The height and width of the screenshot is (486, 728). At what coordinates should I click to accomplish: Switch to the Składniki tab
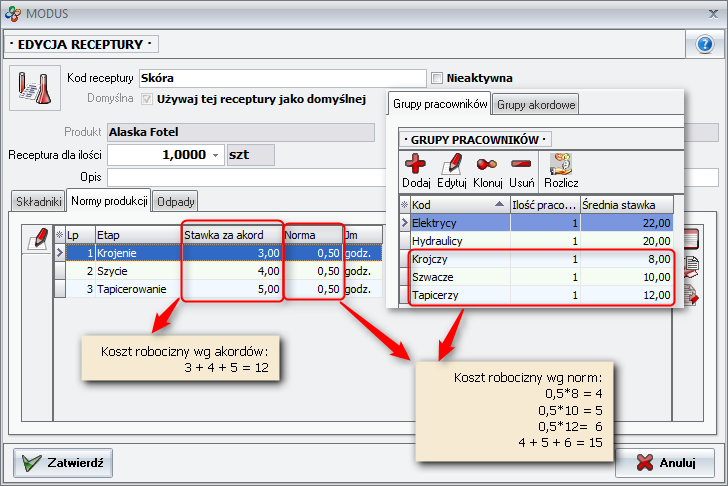pos(38,201)
